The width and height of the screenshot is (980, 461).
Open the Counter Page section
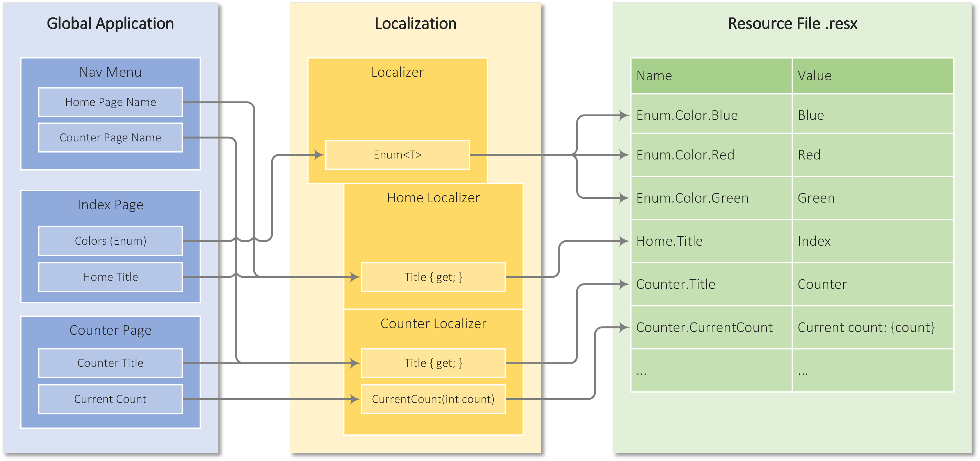point(110,330)
